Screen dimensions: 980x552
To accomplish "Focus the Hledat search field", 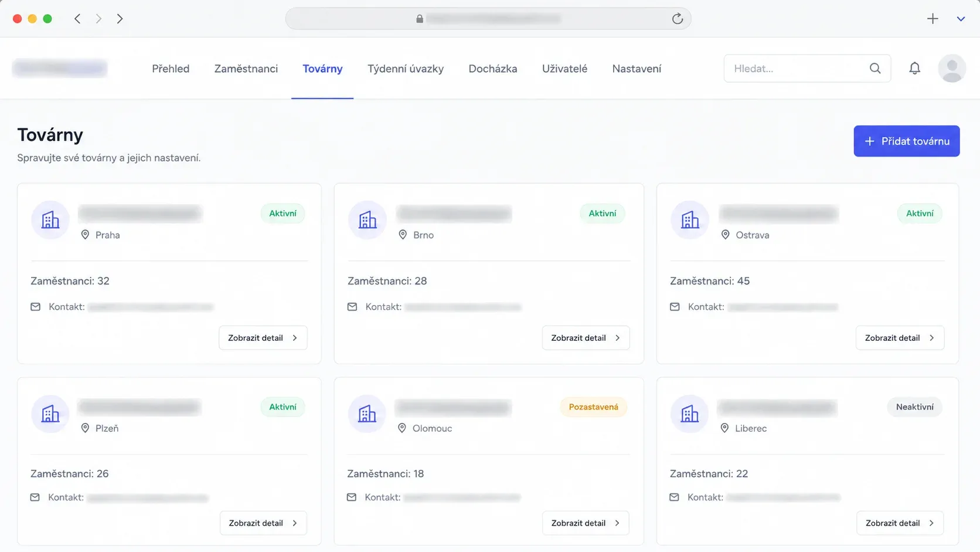I will pyautogui.click(x=807, y=69).
